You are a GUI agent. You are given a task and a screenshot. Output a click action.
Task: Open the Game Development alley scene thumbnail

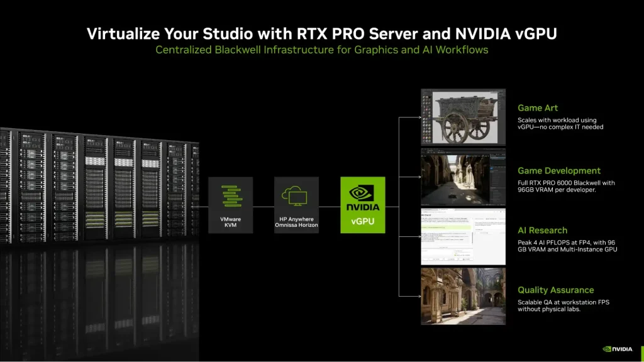(x=463, y=177)
